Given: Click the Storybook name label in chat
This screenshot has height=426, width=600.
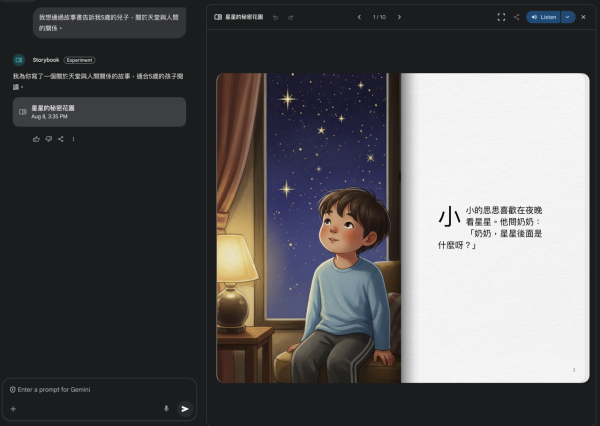Looking at the screenshot, I should 46,60.
